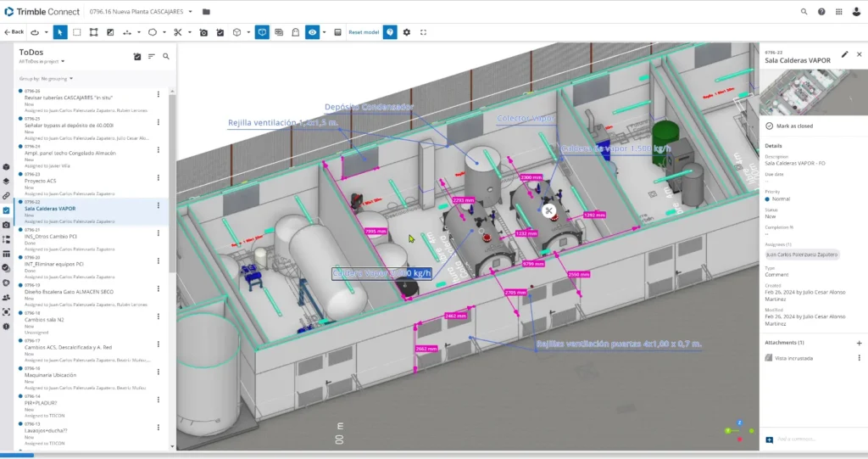This screenshot has width=868, height=459.
Task: Toggle the highlighted perspective cube mode
Action: (x=262, y=32)
